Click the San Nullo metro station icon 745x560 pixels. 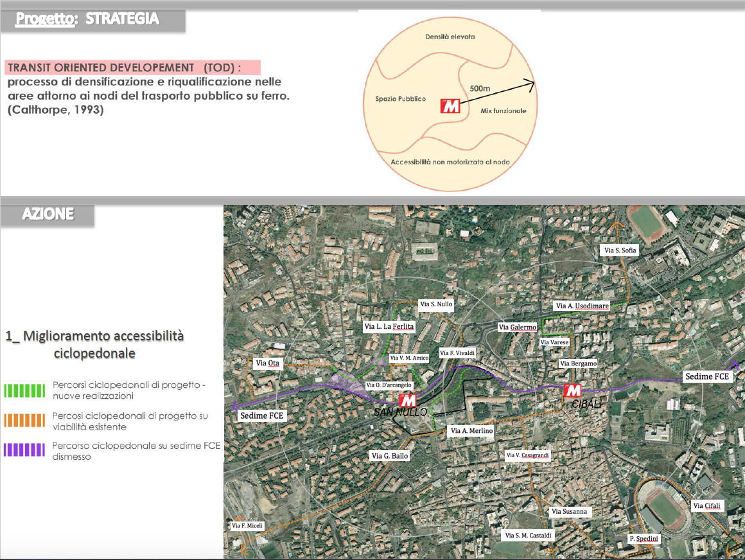tap(408, 400)
